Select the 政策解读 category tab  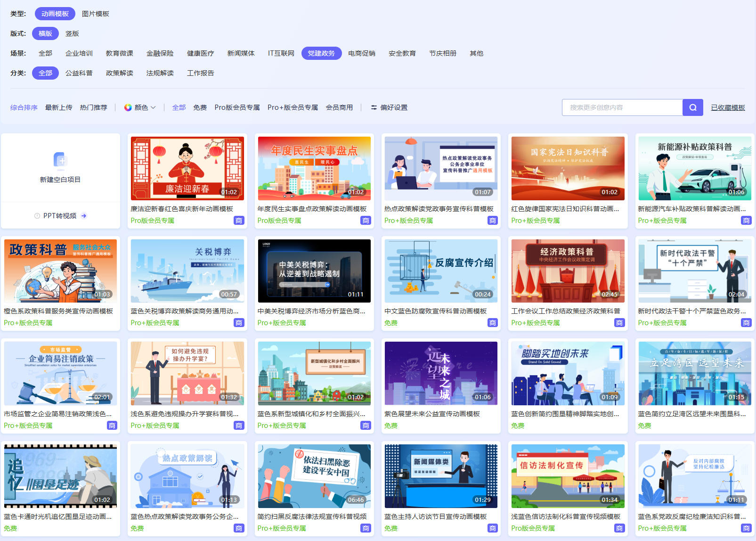120,73
